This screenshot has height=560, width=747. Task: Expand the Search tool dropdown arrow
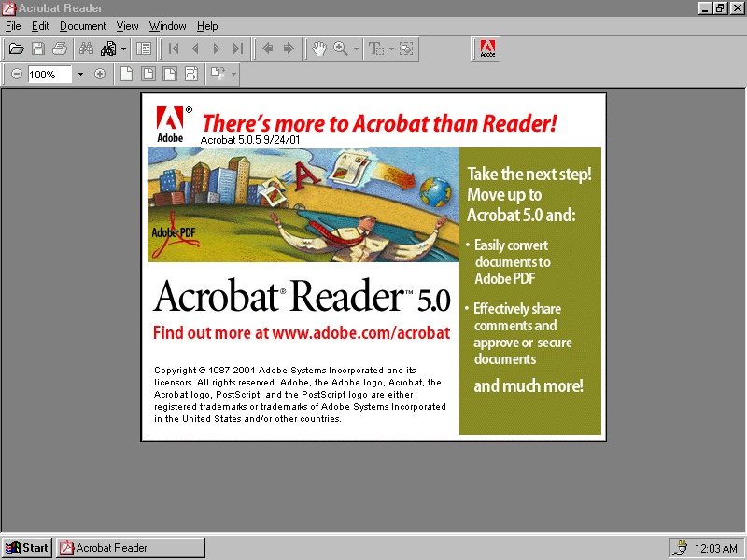123,49
